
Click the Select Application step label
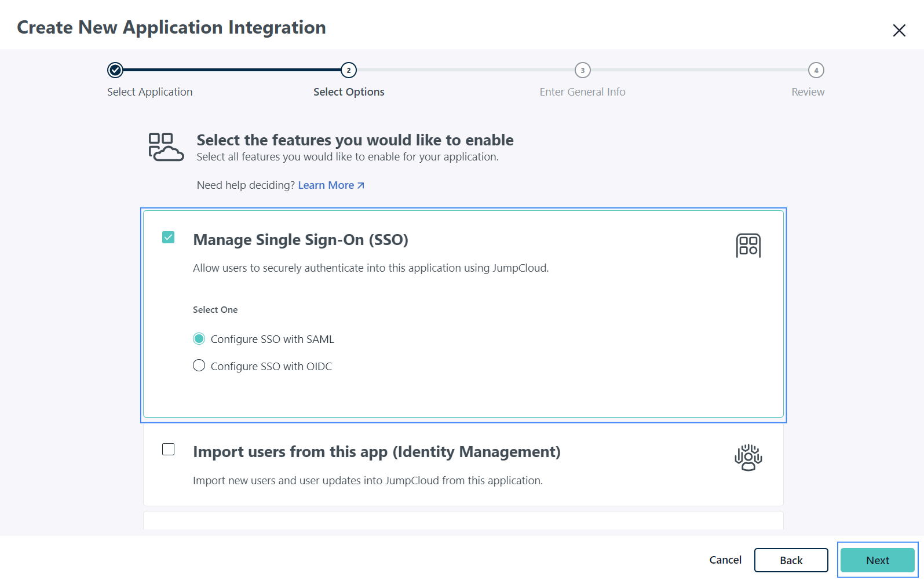[149, 92]
